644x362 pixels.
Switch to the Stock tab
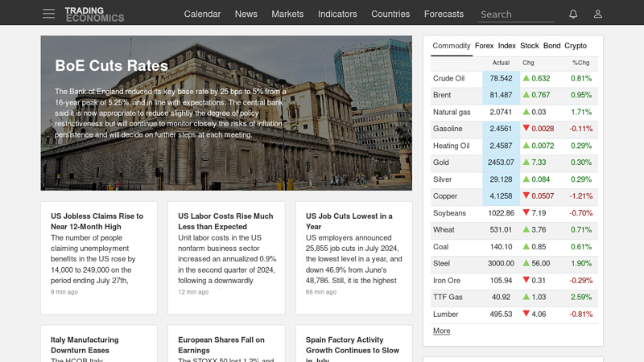tap(530, 46)
